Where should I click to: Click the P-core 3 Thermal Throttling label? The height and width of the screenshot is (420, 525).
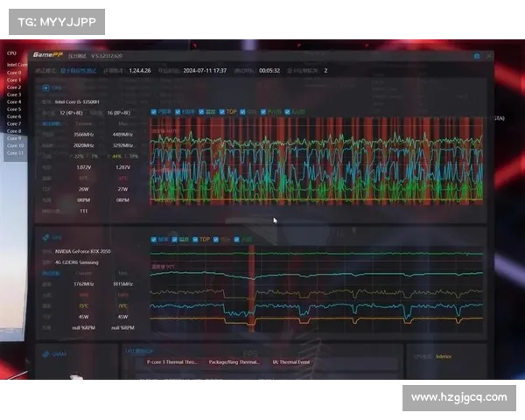coord(172,361)
